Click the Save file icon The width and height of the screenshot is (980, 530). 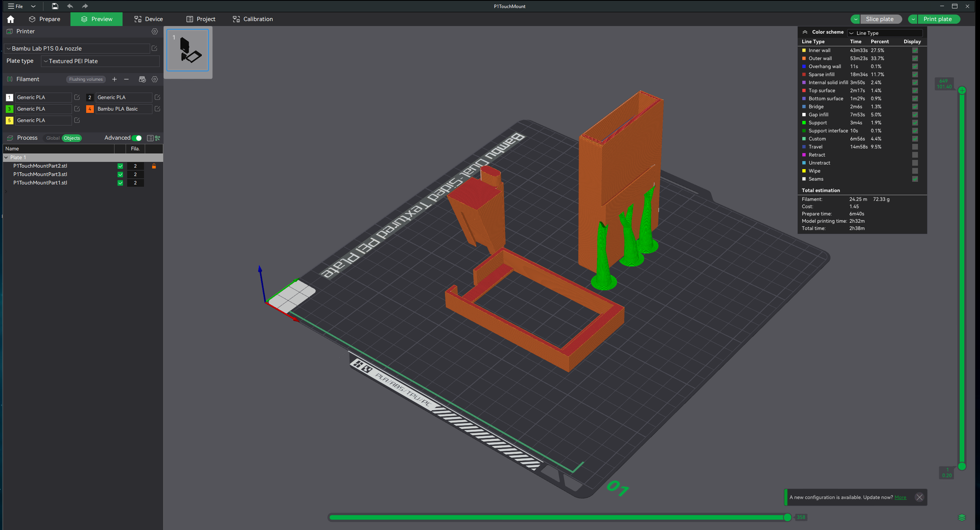pyautogui.click(x=55, y=6)
